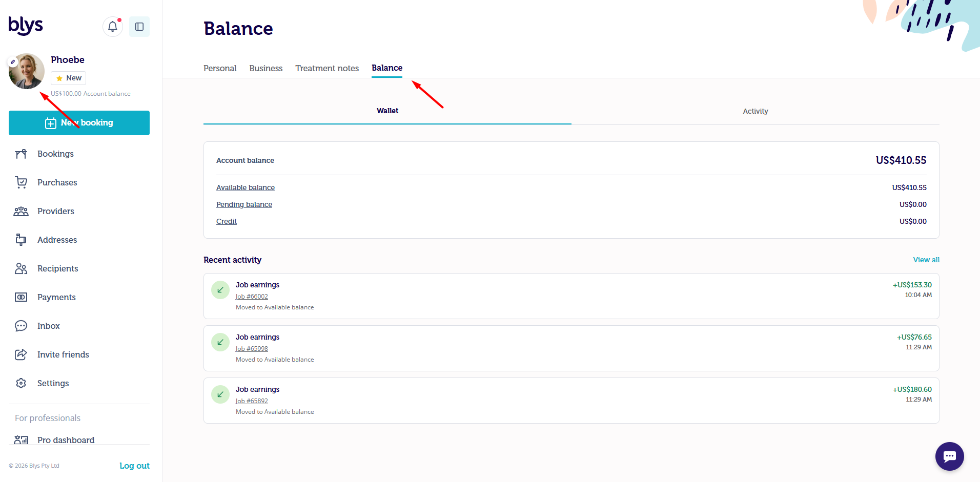
Task: Click the US$100.00 Account balance text
Action: (x=91, y=94)
